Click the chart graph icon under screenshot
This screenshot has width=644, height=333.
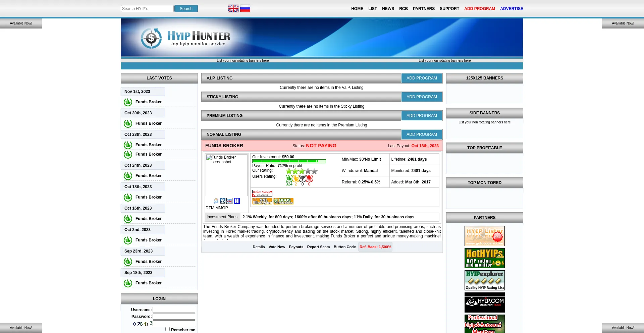click(229, 201)
